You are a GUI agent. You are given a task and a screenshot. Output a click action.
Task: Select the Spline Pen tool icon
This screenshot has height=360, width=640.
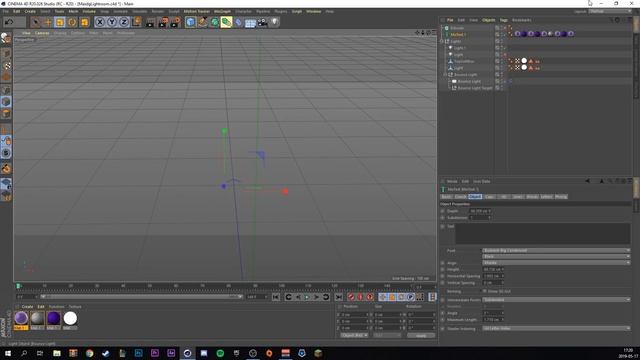(x=202, y=22)
